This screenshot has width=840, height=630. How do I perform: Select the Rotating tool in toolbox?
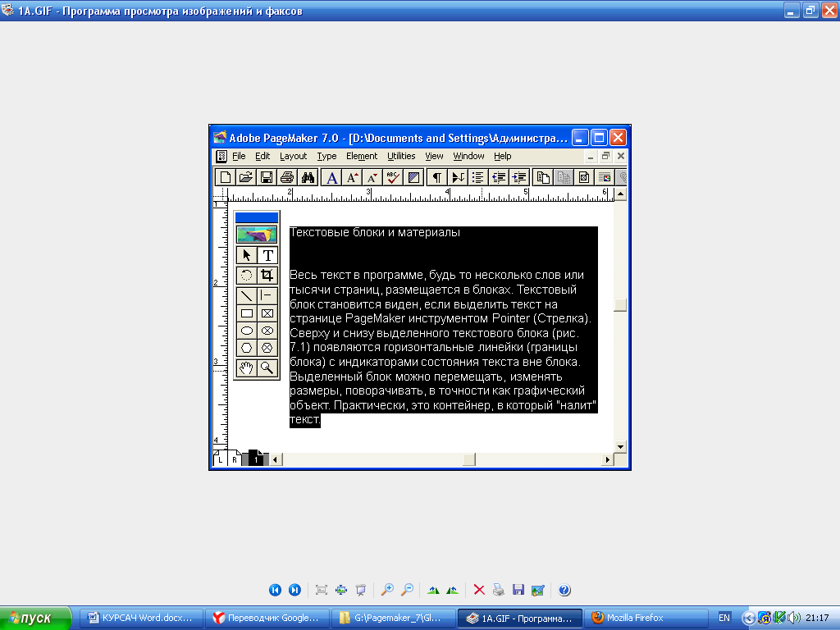tap(246, 276)
